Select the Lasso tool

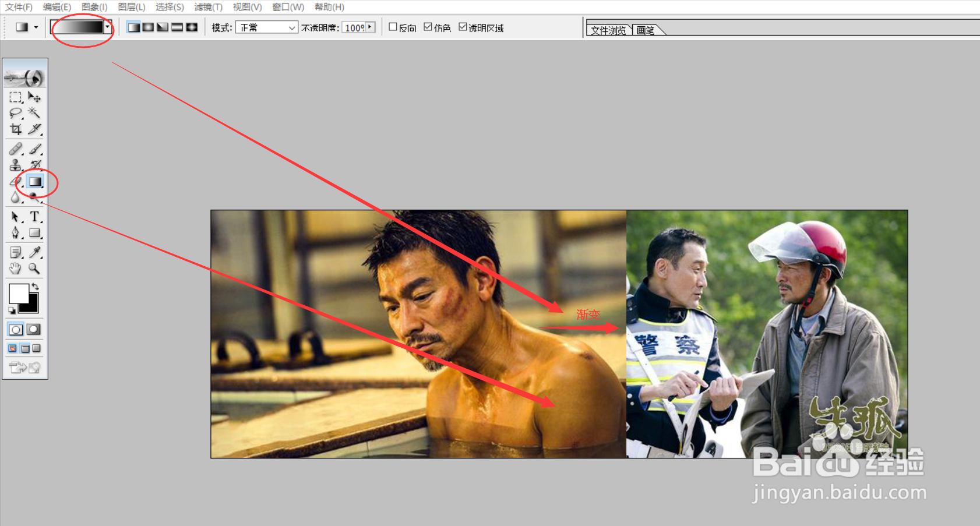click(x=16, y=112)
